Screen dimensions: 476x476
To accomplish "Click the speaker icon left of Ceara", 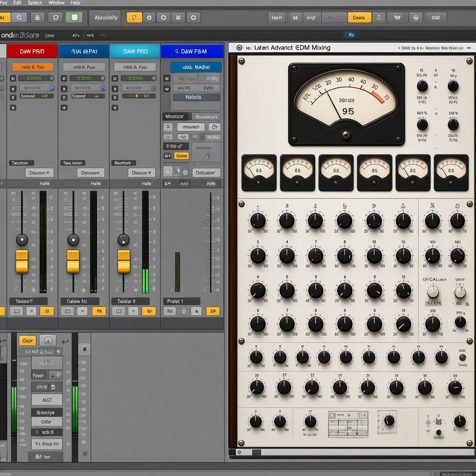I will [329, 18].
